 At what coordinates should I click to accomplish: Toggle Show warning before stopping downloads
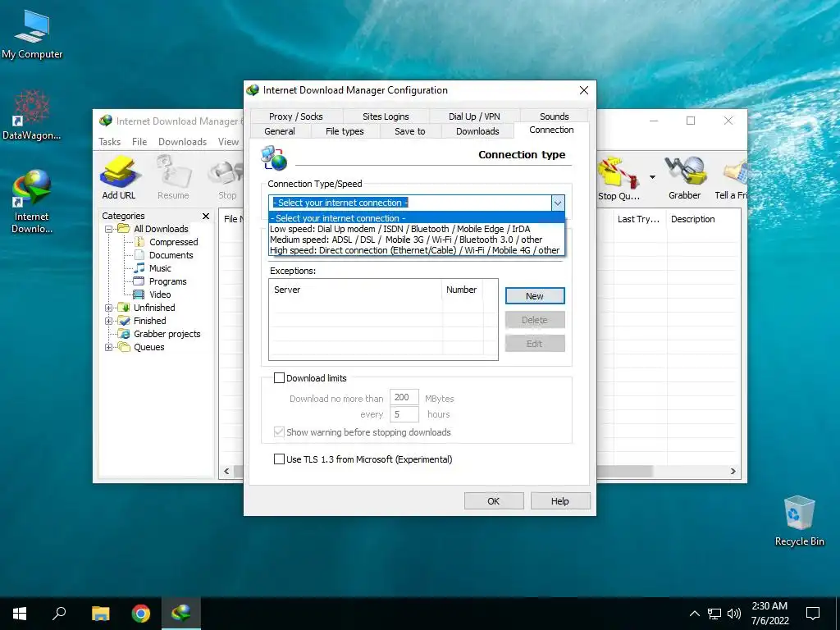[x=279, y=431]
